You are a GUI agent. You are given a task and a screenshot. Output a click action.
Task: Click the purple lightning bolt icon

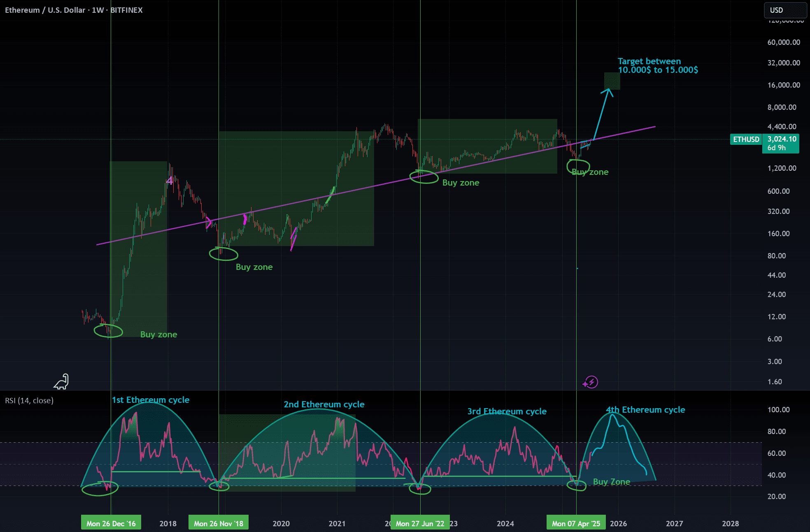click(x=591, y=382)
